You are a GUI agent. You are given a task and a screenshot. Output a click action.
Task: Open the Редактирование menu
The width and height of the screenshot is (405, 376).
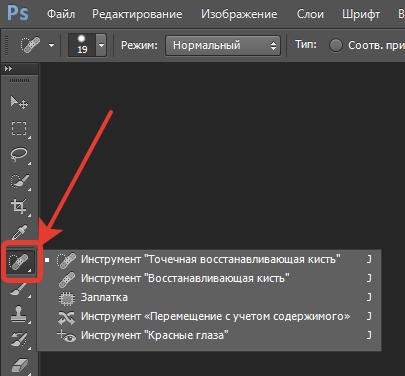click(x=137, y=14)
